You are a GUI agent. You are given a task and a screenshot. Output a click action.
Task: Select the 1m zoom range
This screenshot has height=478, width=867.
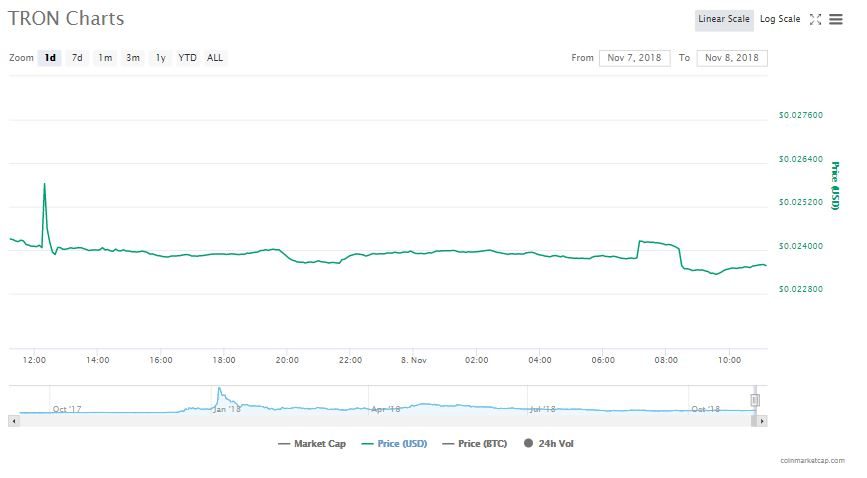pyautogui.click(x=105, y=58)
